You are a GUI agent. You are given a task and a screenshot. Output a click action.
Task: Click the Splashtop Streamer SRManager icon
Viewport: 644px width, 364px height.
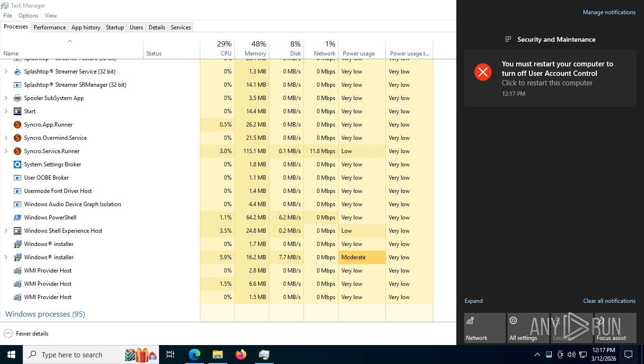(18, 85)
